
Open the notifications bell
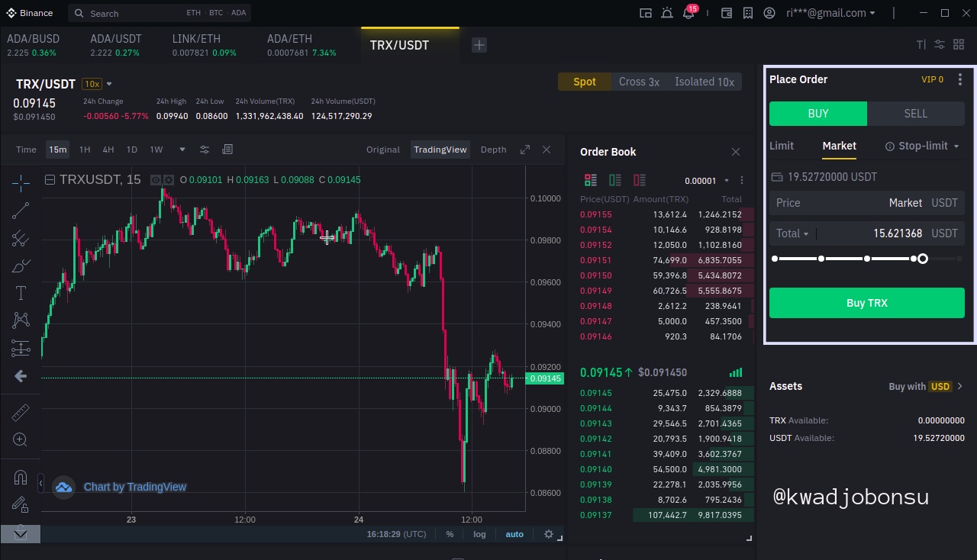point(688,13)
